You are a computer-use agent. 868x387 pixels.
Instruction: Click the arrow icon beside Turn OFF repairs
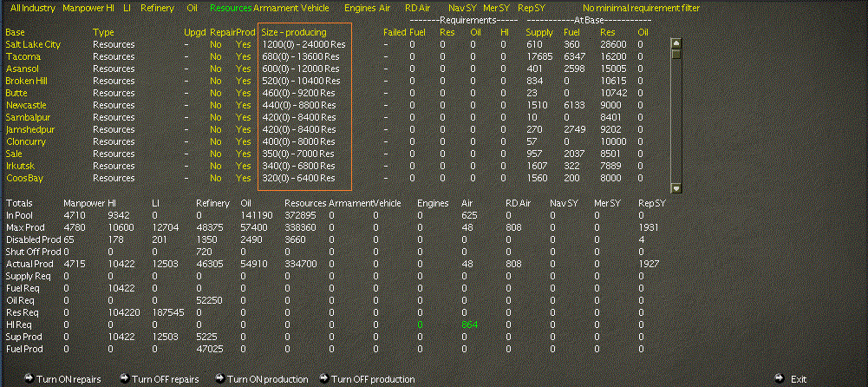(125, 378)
